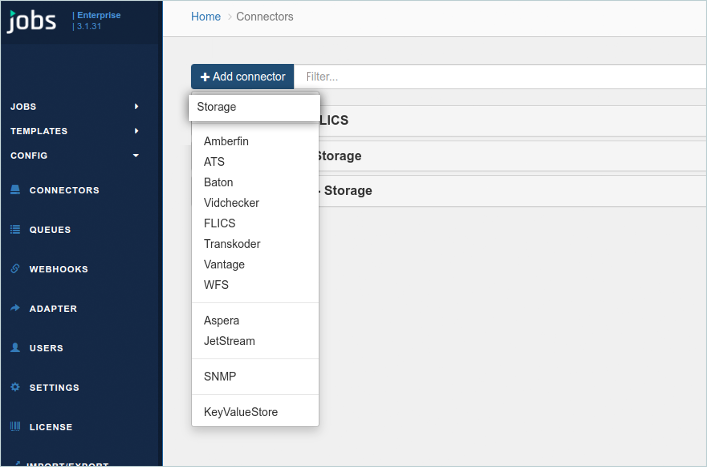The image size is (707, 467).
Task: Click the Adapter arrow icon
Action: (15, 309)
